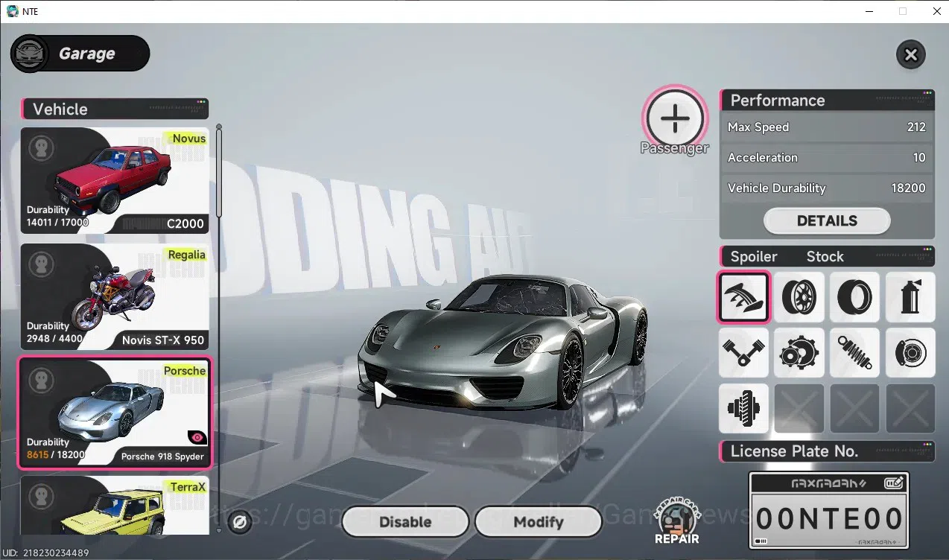Click driver slot icon on Regalia card
The height and width of the screenshot is (560, 949).
click(x=41, y=264)
